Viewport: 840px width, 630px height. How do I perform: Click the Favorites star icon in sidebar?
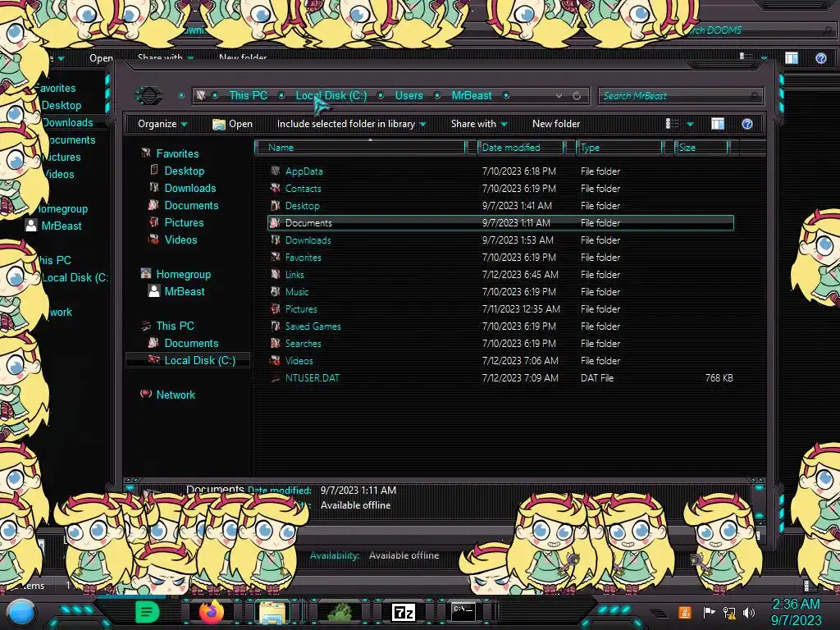pos(146,153)
